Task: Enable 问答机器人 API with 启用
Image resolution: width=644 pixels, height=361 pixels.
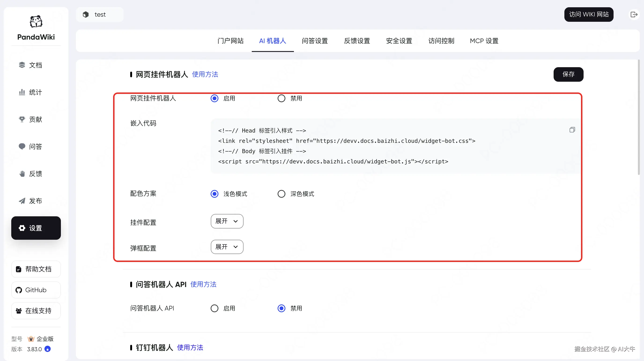Action: click(214, 308)
